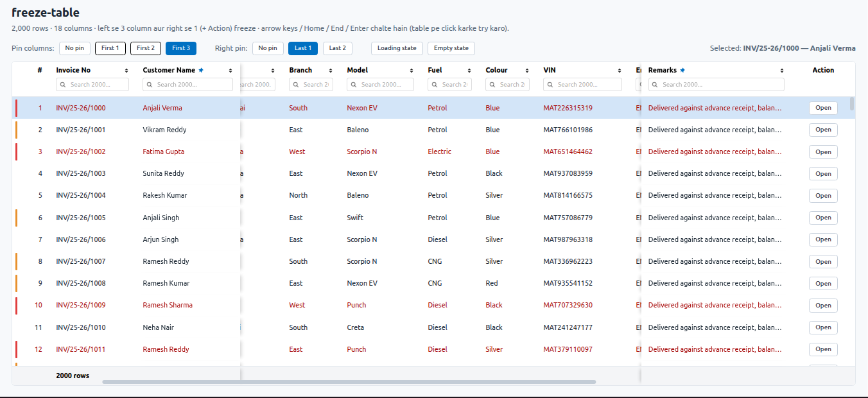This screenshot has width=868, height=398.
Task: Choose Last 2 right pin option
Action: coord(338,48)
